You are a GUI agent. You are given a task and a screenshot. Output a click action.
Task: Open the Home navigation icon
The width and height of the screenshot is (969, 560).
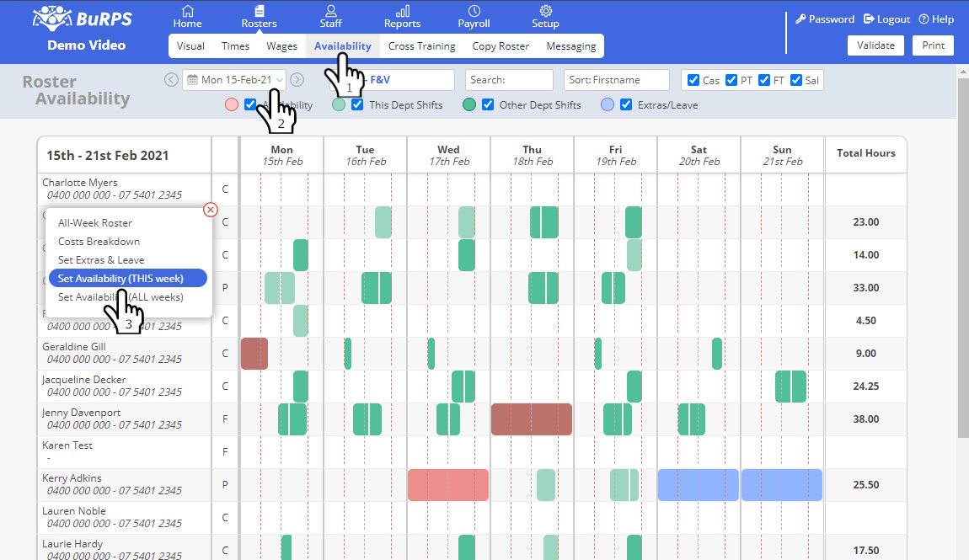click(187, 11)
